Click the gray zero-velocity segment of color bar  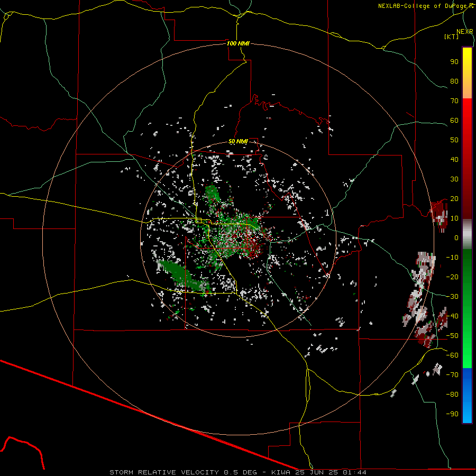click(467, 234)
